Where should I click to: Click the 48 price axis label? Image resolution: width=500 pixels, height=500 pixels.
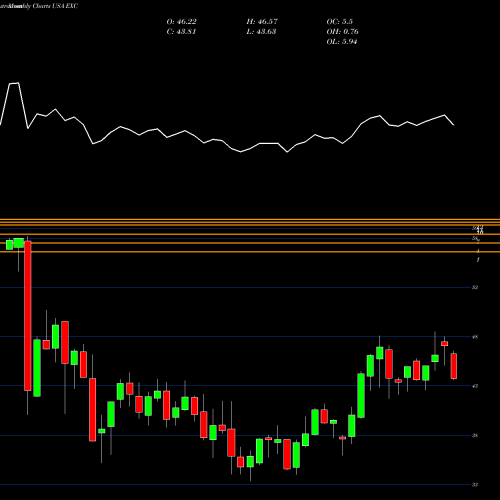pos(475,337)
